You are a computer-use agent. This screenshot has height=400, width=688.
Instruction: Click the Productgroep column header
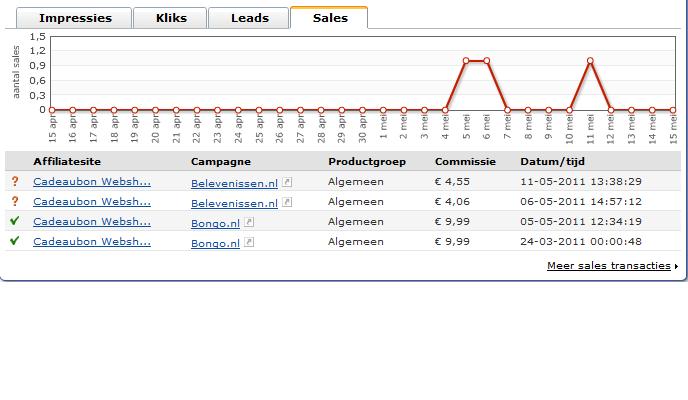pyautogui.click(x=367, y=161)
